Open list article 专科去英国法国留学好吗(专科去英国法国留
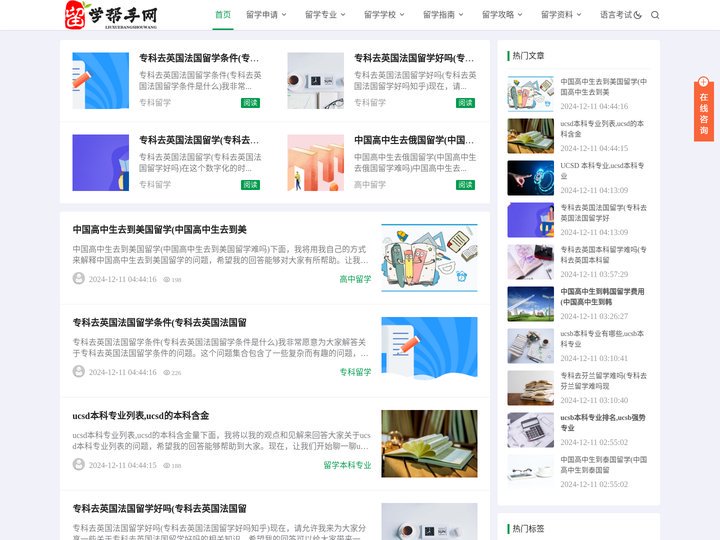720x540 pixels. point(159,509)
